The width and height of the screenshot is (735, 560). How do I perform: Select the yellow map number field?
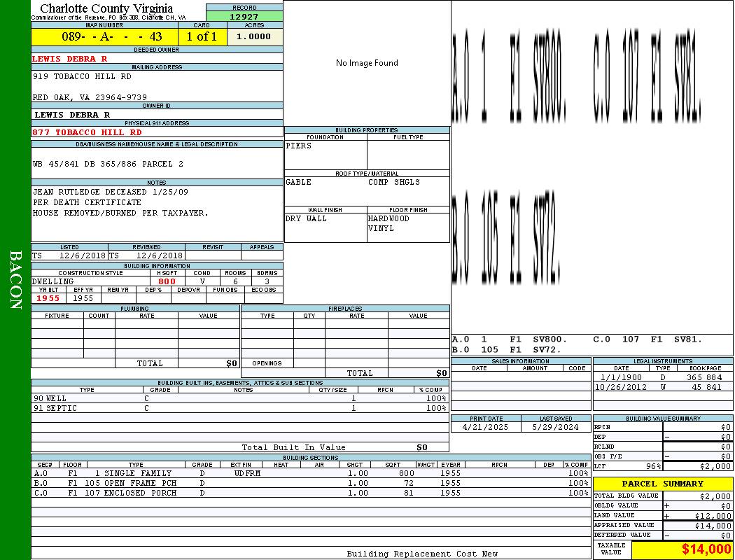click(104, 36)
